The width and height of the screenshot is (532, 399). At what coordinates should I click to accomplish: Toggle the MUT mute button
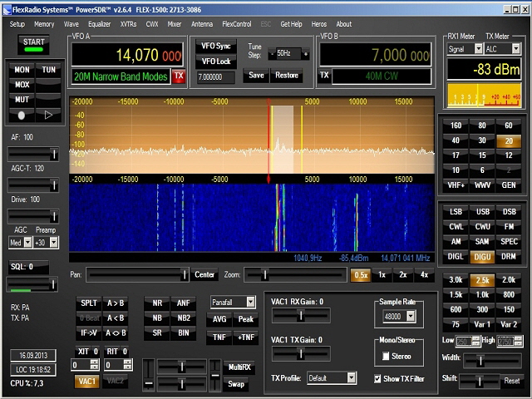pos(22,100)
